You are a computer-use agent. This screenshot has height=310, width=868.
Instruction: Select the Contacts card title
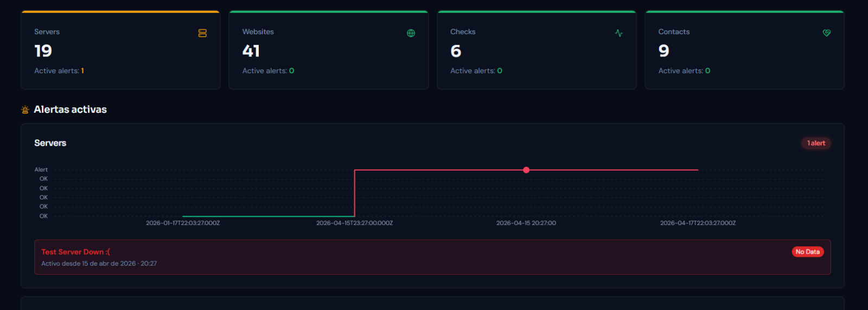point(674,32)
